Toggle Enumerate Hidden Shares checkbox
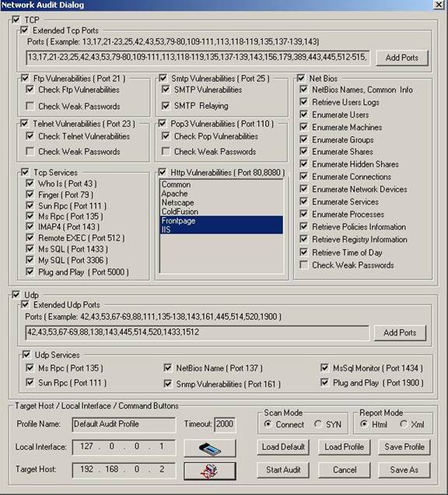The image size is (448, 495). click(303, 164)
